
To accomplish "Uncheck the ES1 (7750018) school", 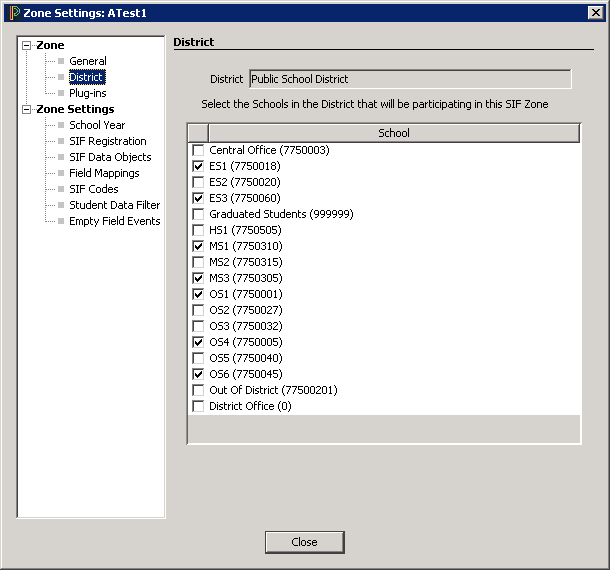I will coord(198,167).
